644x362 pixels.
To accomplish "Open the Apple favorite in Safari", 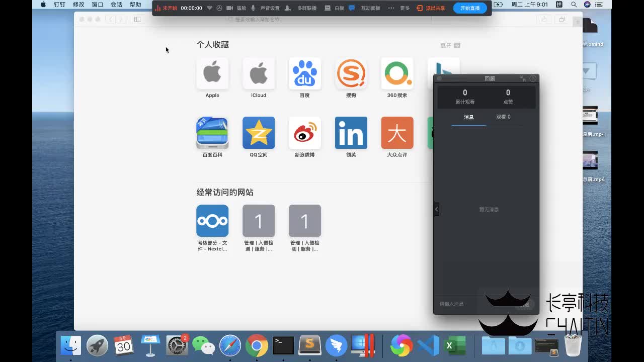I will point(212,74).
